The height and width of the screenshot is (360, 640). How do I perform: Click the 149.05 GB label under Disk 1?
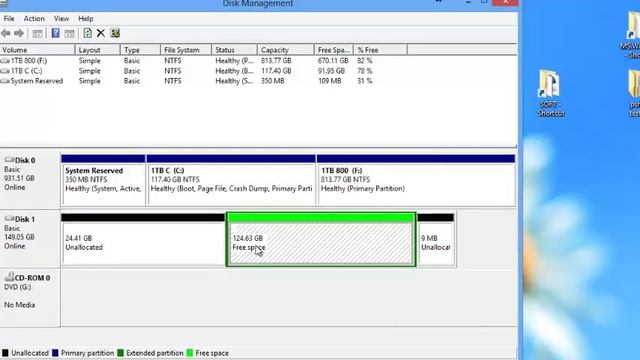point(19,237)
